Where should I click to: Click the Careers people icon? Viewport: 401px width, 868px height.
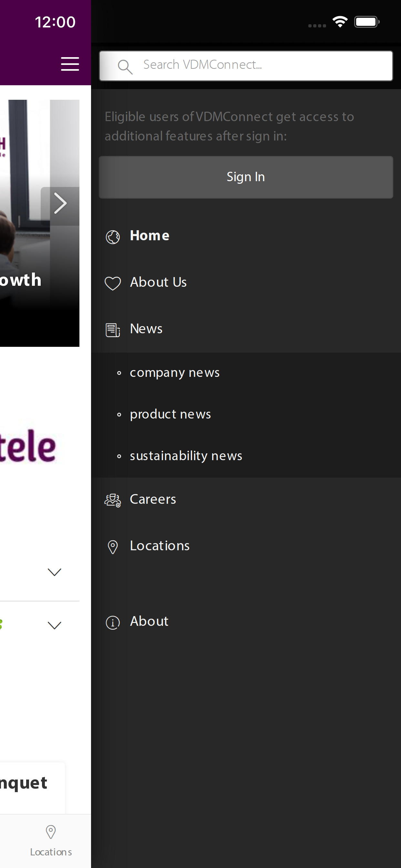click(113, 501)
